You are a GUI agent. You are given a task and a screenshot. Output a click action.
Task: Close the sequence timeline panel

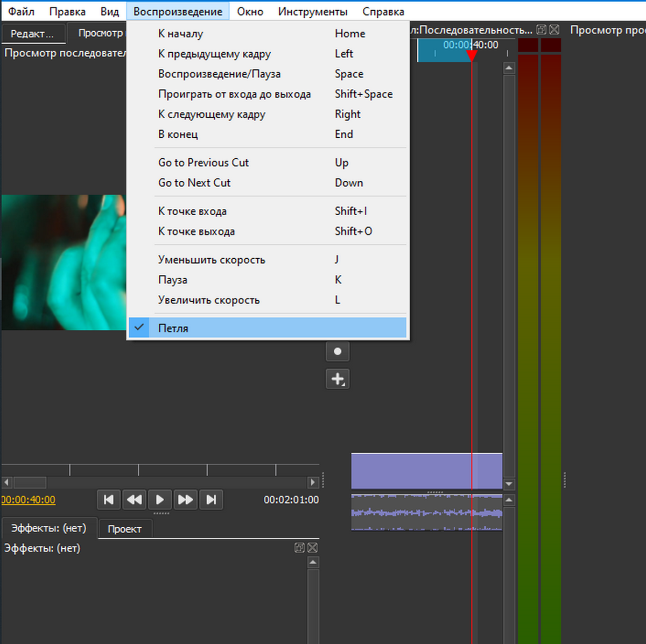tap(554, 30)
